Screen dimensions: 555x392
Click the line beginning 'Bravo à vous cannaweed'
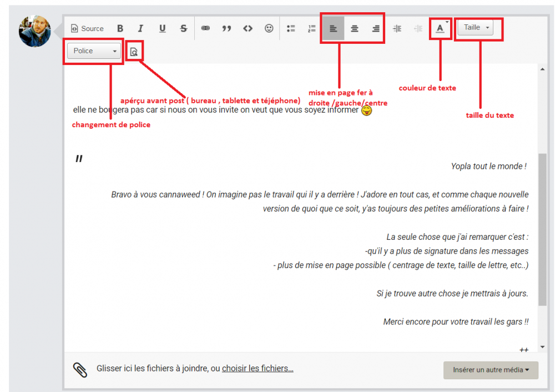(x=320, y=194)
